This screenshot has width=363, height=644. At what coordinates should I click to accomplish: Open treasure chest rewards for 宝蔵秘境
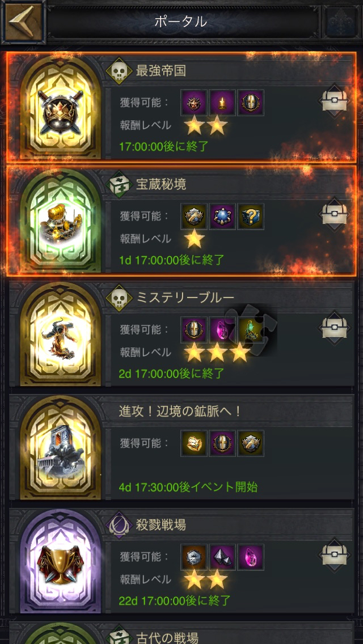(x=335, y=214)
